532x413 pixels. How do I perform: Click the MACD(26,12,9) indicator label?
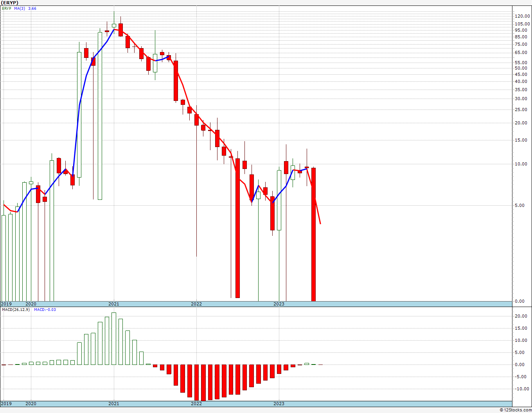pyautogui.click(x=15, y=310)
